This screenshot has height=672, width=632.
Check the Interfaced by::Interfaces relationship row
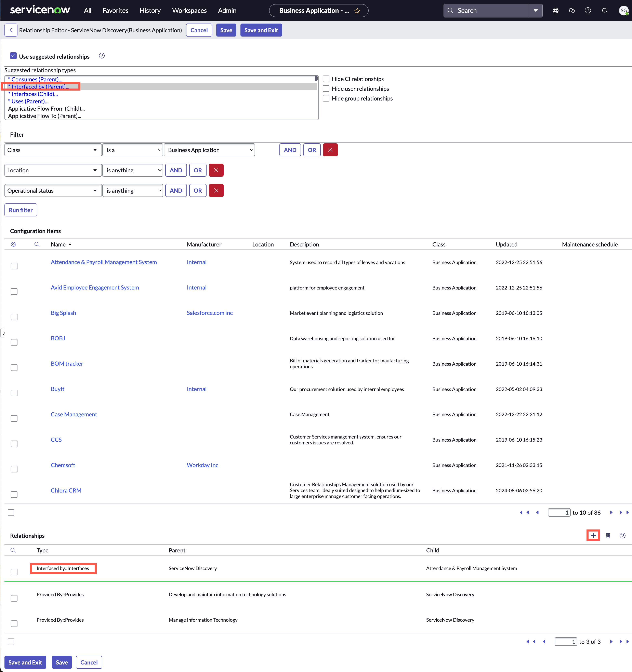tap(14, 572)
